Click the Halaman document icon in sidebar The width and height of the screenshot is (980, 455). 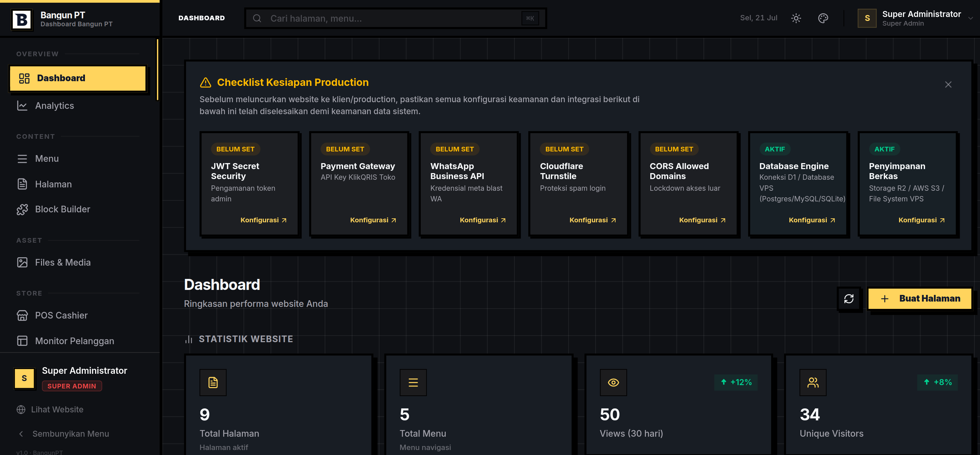pyautogui.click(x=22, y=184)
